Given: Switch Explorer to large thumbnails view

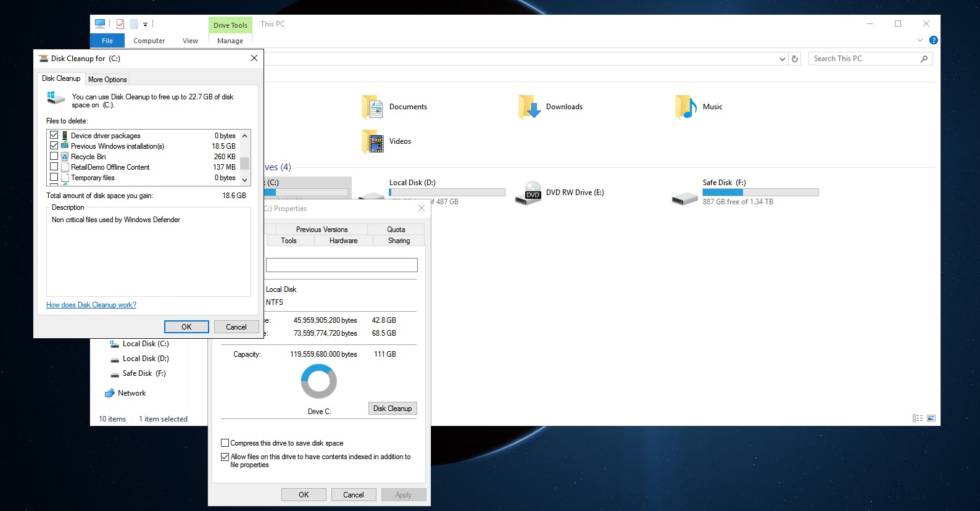Looking at the screenshot, I should [931, 418].
